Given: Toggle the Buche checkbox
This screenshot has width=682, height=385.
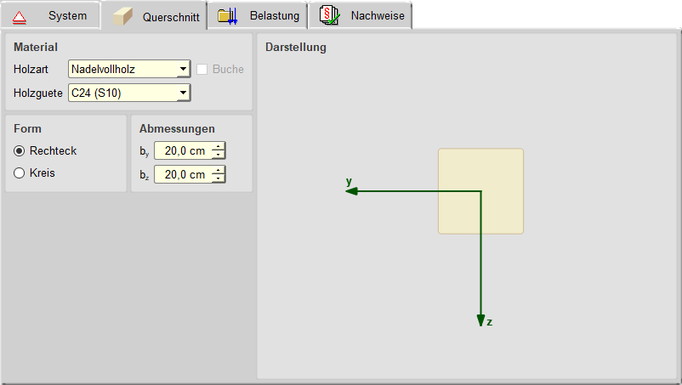Looking at the screenshot, I should (202, 69).
